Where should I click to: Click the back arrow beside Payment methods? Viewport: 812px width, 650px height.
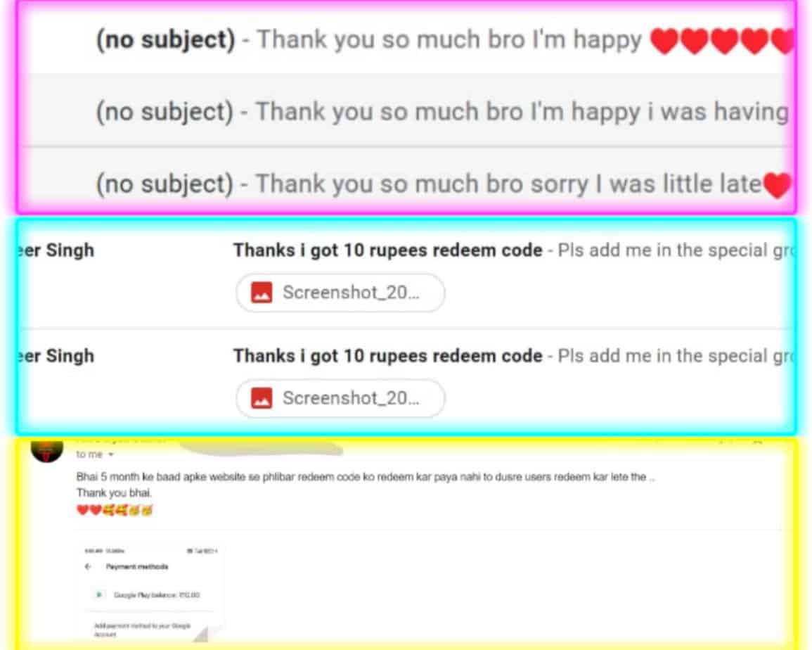tap(87, 566)
